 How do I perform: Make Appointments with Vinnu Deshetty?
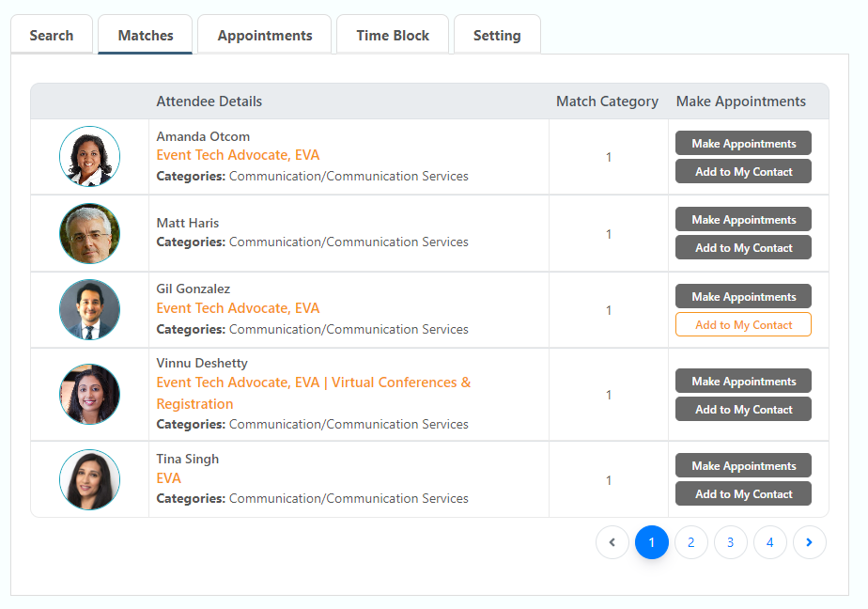tap(743, 382)
